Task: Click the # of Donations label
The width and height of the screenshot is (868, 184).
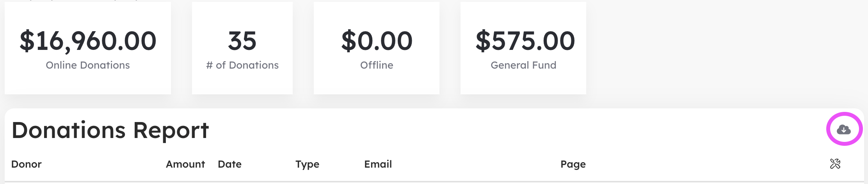Action: pos(242,65)
